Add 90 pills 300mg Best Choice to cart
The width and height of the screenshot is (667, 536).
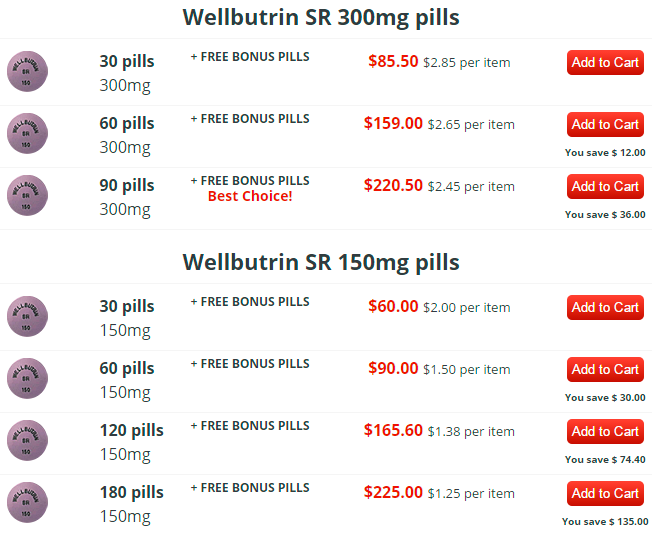(x=605, y=187)
